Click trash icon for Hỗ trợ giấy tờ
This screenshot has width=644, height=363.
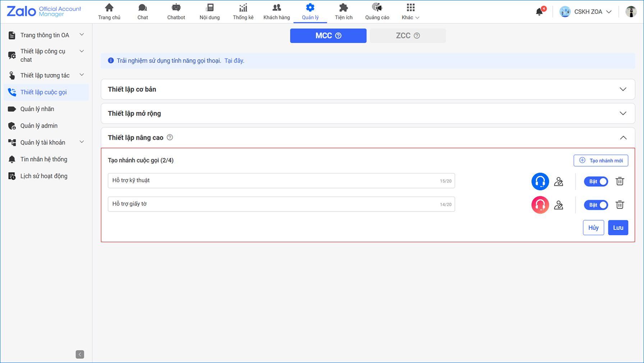[620, 205]
